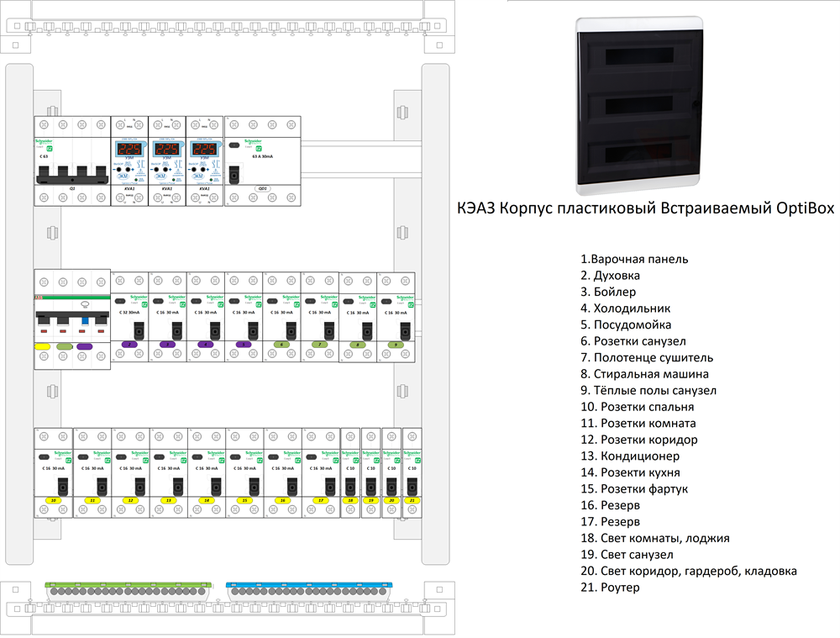840x638 pixels.
Task: Select list entry 19. Свет санузел
Action: click(627, 555)
